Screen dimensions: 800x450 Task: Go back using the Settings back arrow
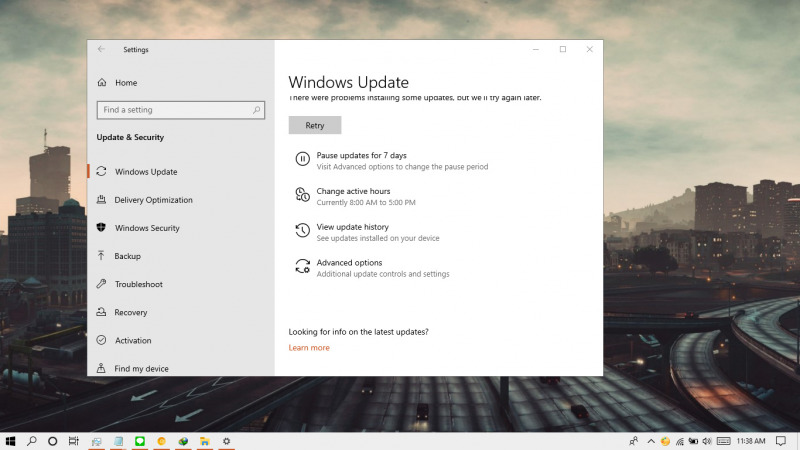coord(101,49)
